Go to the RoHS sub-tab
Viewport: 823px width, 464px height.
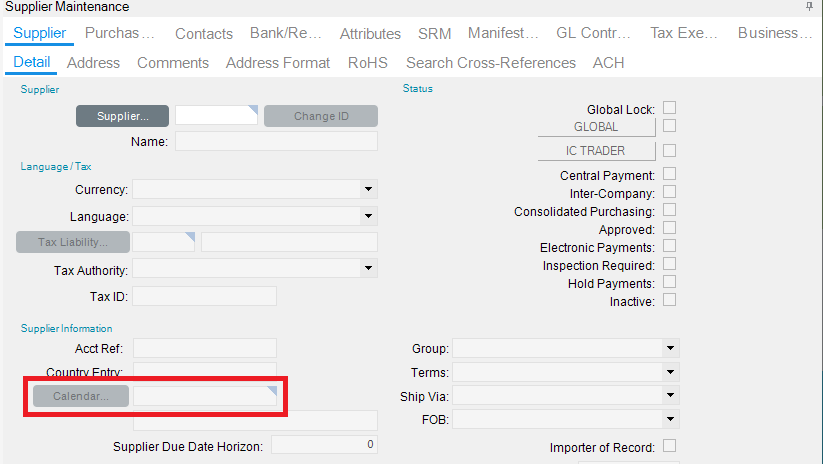click(367, 63)
